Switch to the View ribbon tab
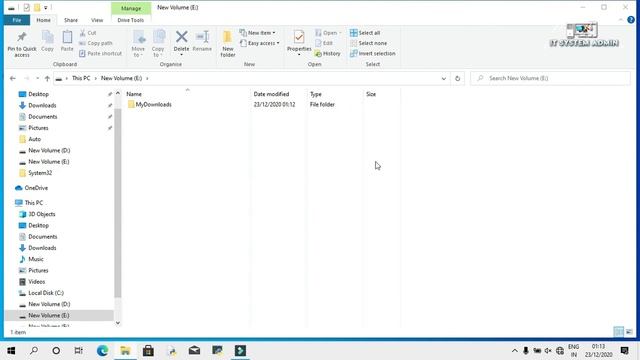The width and height of the screenshot is (640, 360). click(97, 20)
